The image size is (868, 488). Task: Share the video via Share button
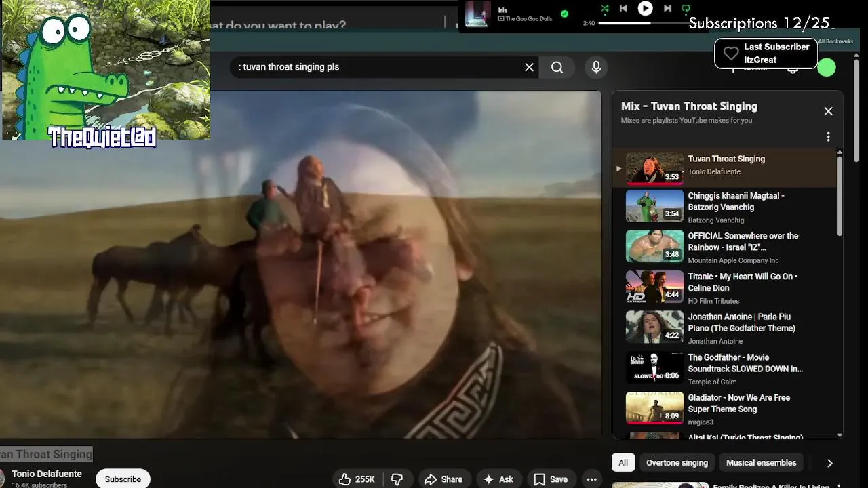(x=443, y=479)
